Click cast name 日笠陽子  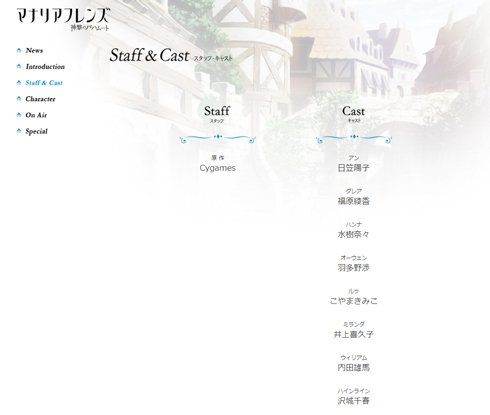pyautogui.click(x=353, y=168)
